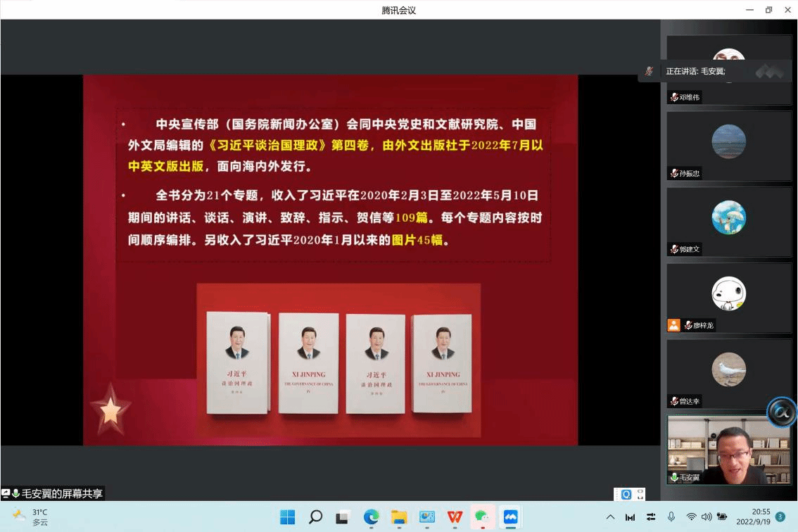
Task: Toggle the muted microphone icon beside 正在讲话
Action: (x=650, y=71)
